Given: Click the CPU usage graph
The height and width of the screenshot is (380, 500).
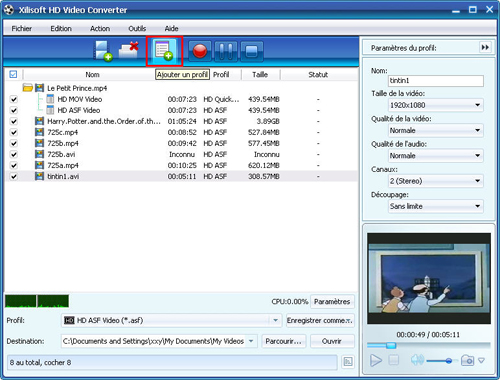Looking at the screenshot, I should click(x=37, y=301).
